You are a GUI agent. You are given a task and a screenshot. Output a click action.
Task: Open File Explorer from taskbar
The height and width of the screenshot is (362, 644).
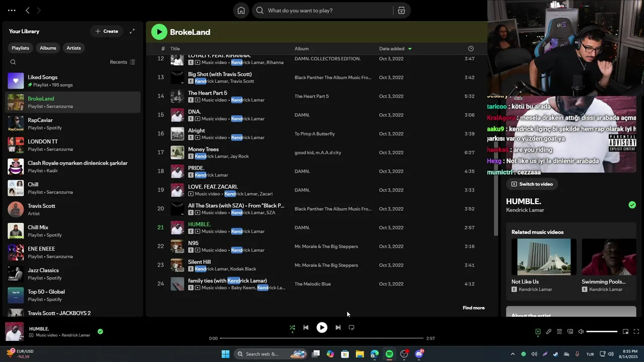tap(360, 354)
